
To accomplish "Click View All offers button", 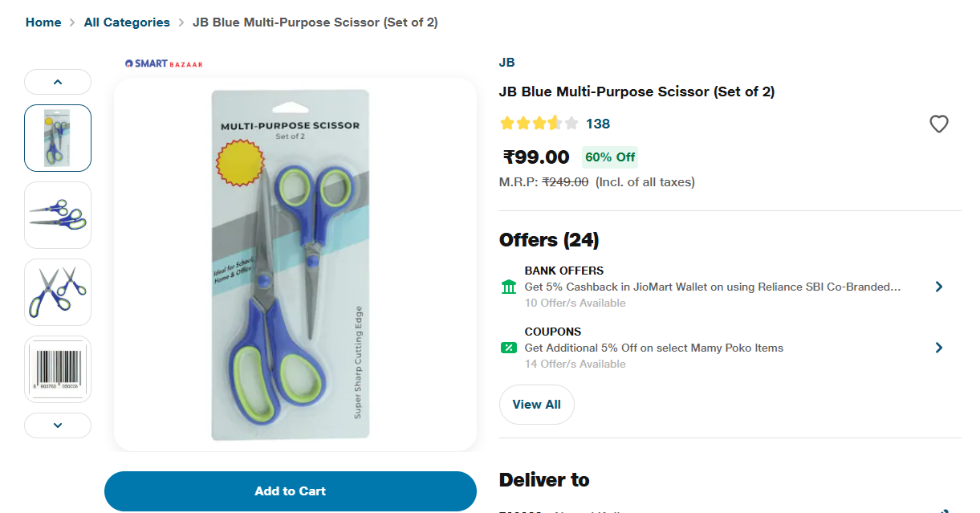I will pos(536,405).
